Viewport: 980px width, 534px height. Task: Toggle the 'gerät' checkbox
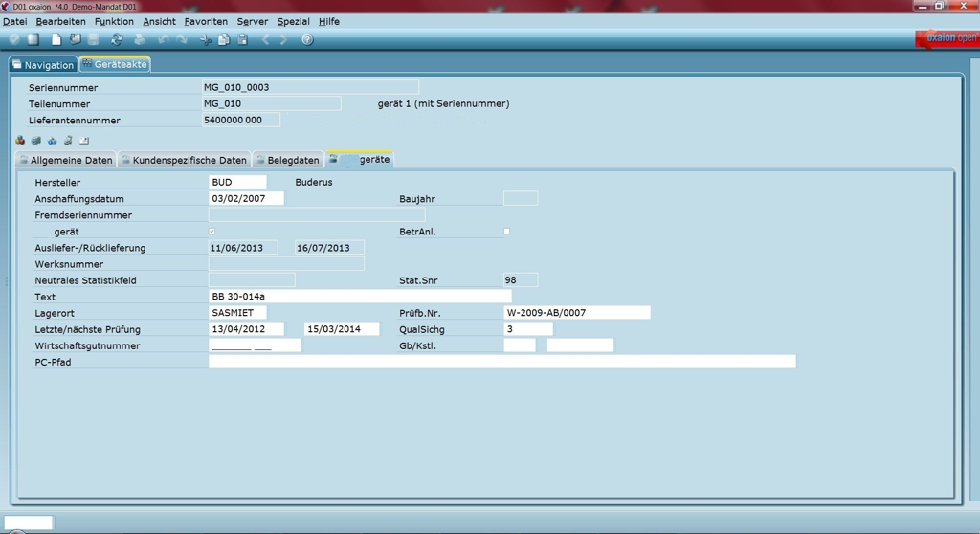tap(212, 232)
